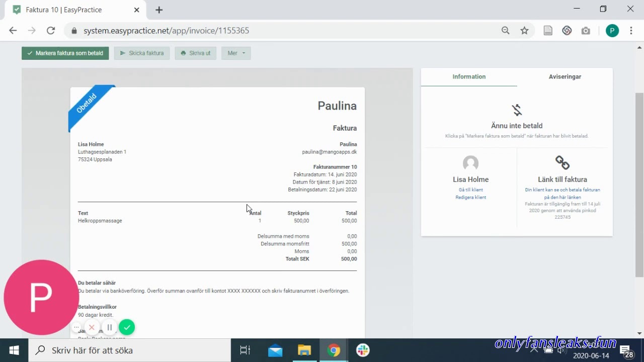The width and height of the screenshot is (644, 362).
Task: Pause the screen recording
Action: pyautogui.click(x=109, y=327)
